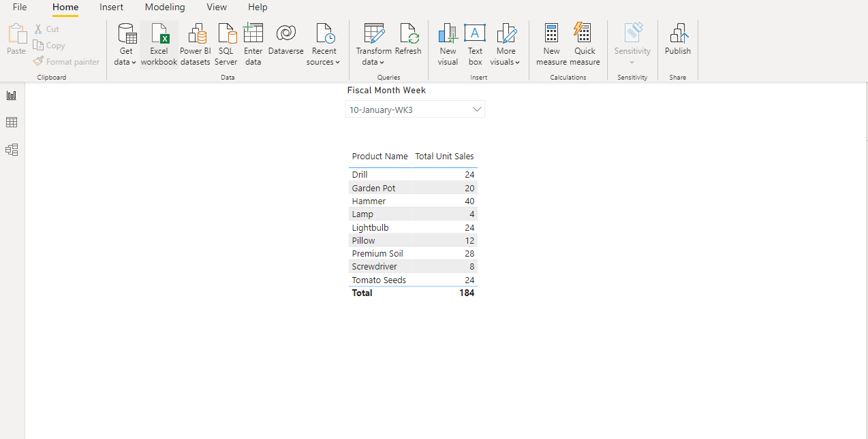Sort by Total Unit Sales column header
The width and height of the screenshot is (868, 439).
click(x=444, y=157)
